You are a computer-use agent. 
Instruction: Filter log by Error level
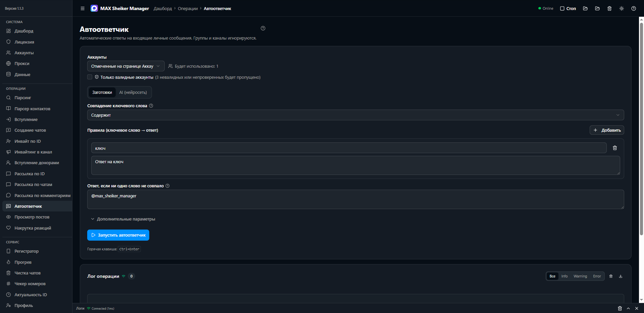point(597,276)
